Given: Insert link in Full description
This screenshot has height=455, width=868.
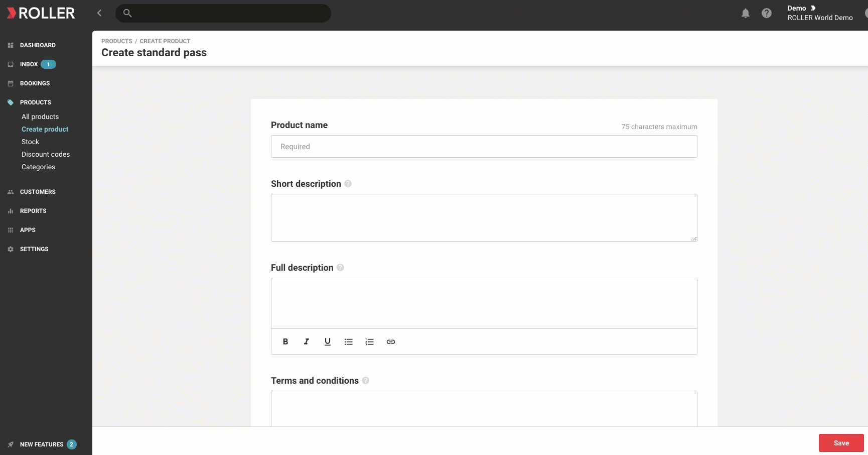Looking at the screenshot, I should pos(391,342).
